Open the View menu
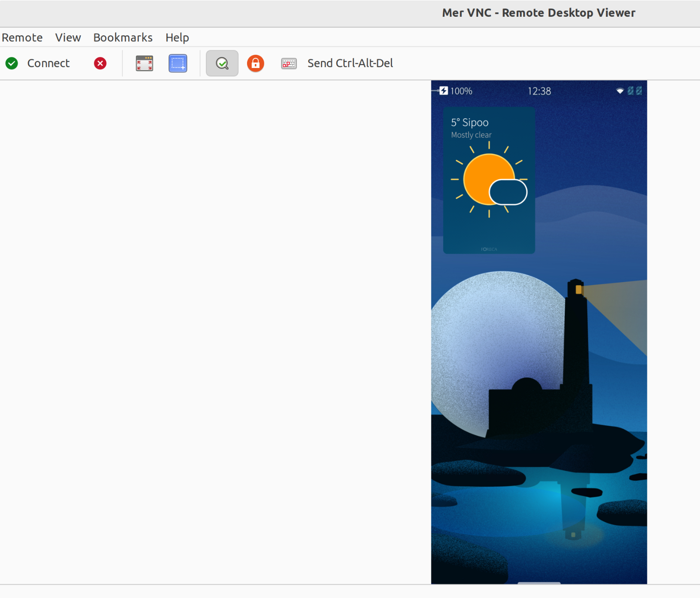Screen dimensions: 700x598 [x=68, y=38]
